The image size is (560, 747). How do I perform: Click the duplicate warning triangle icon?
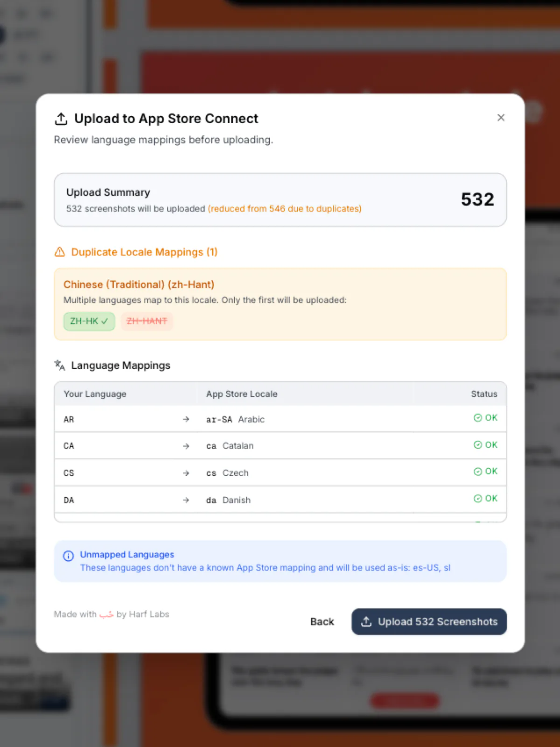[60, 252]
